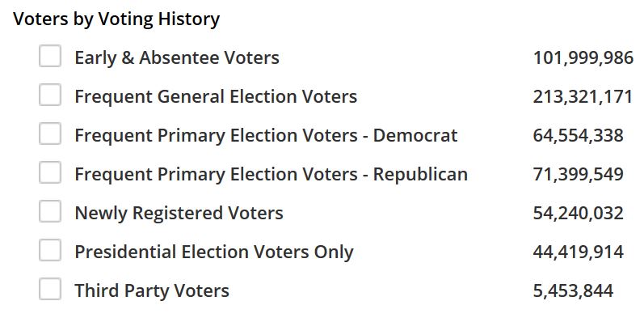This screenshot has width=644, height=318.
Task: Select the Frequent Primary Election Voters - Democrat text
Action: [x=266, y=135]
